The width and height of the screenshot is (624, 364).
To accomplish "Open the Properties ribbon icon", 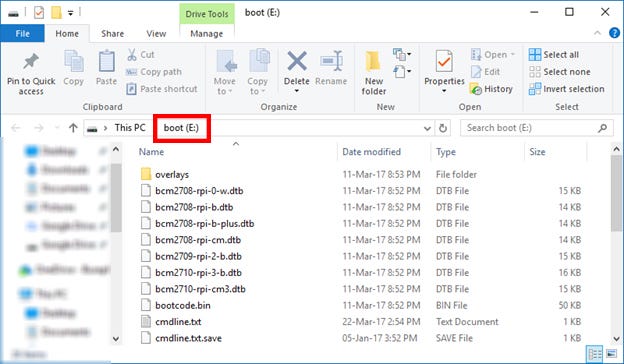I will pos(444,61).
